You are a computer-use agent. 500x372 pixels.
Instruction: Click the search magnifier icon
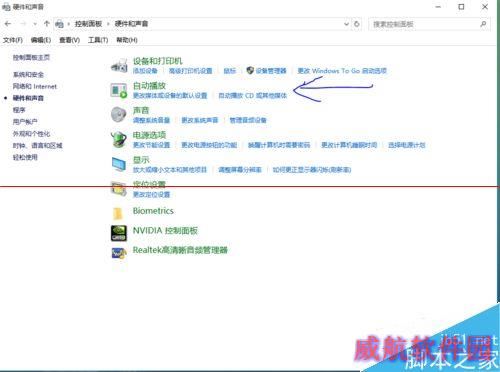483,24
